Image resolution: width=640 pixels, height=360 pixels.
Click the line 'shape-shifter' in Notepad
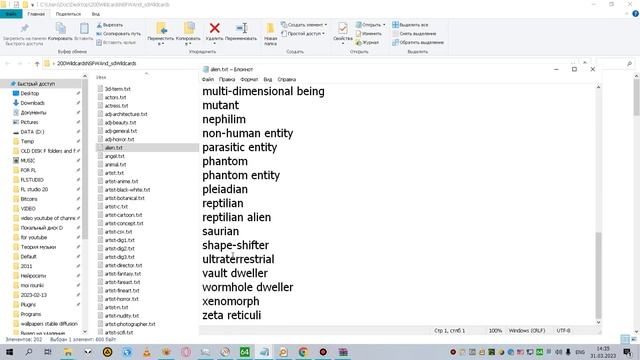click(x=236, y=245)
